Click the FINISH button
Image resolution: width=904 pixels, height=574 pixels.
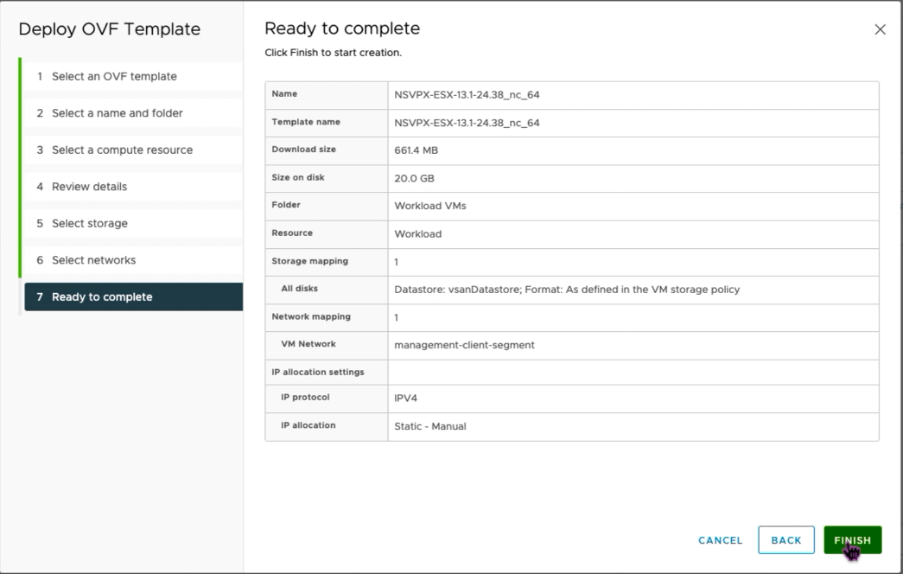(x=852, y=540)
